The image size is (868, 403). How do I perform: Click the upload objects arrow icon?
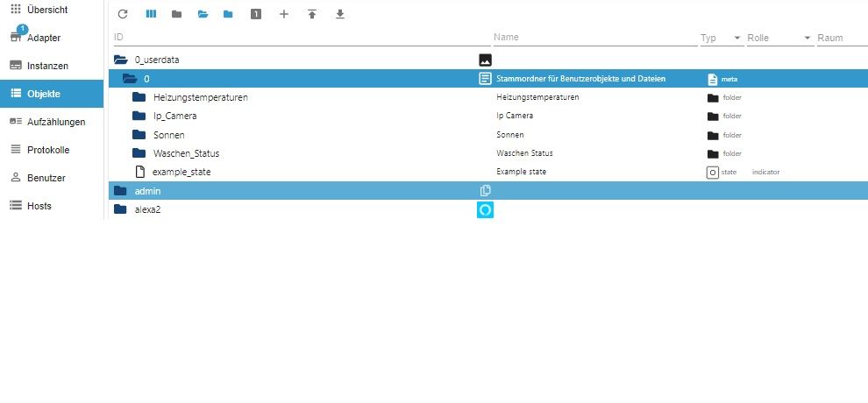click(x=311, y=15)
